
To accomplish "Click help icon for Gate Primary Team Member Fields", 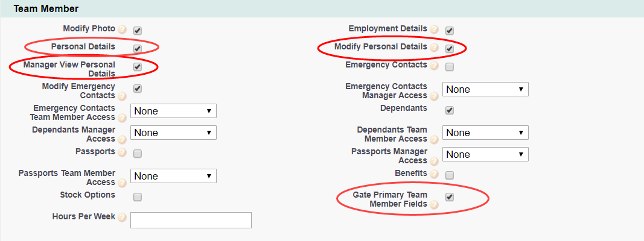I will click(x=435, y=205).
